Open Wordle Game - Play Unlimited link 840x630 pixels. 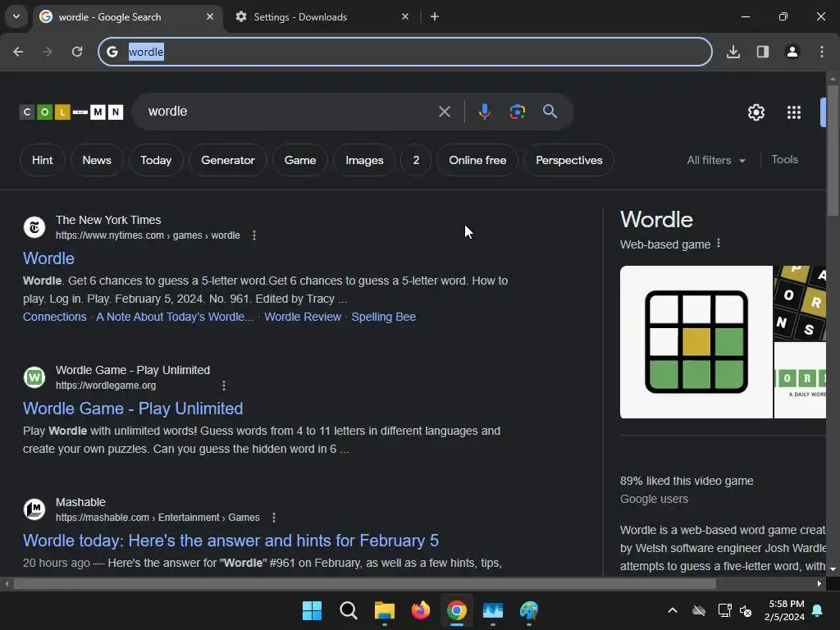[133, 409]
